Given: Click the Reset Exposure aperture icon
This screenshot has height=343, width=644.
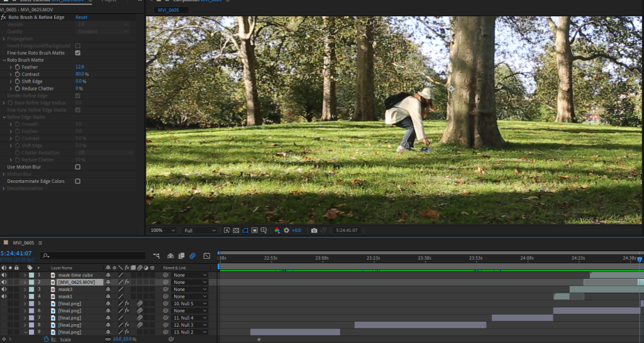Looking at the screenshot, I should [286, 231].
